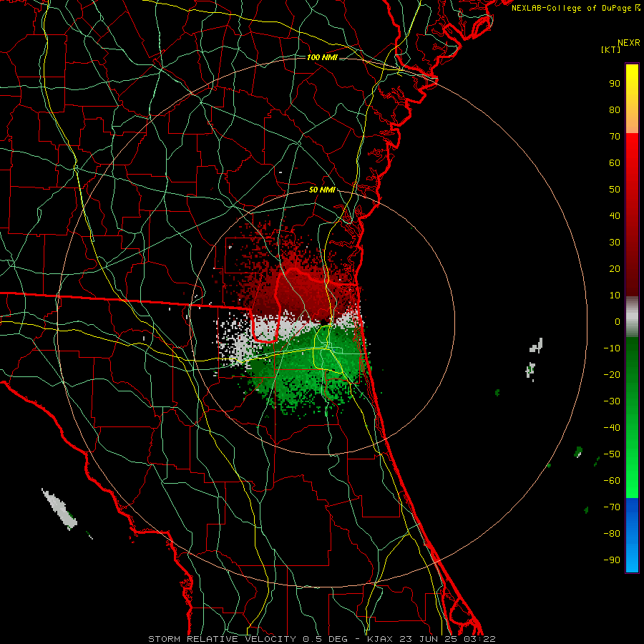Click the 0.5 DEG elevation angle text

pos(326,639)
